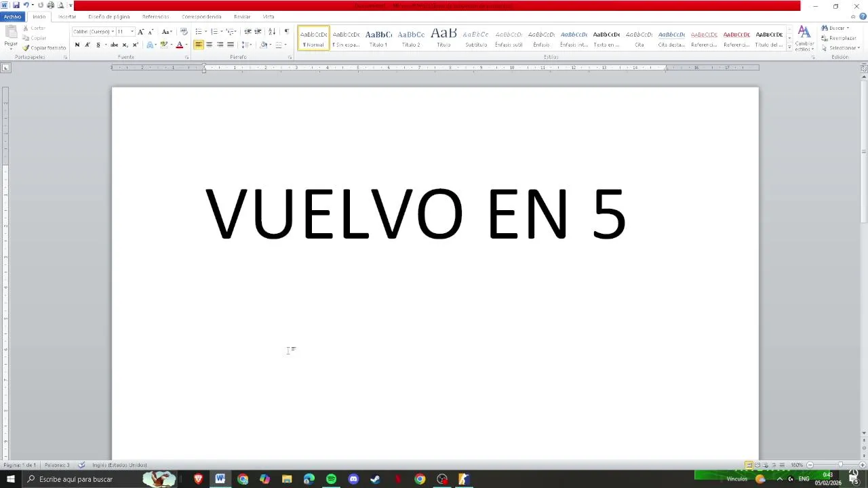Apply the Subtítulo style
868x488 pixels.
(x=476, y=38)
